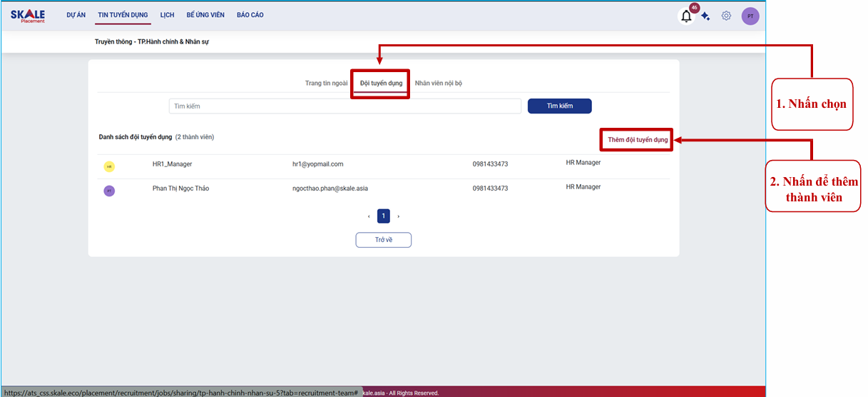Screen dimensions: 868x397
Task: Click the yellow avatar for HR1_Manager
Action: (109, 166)
